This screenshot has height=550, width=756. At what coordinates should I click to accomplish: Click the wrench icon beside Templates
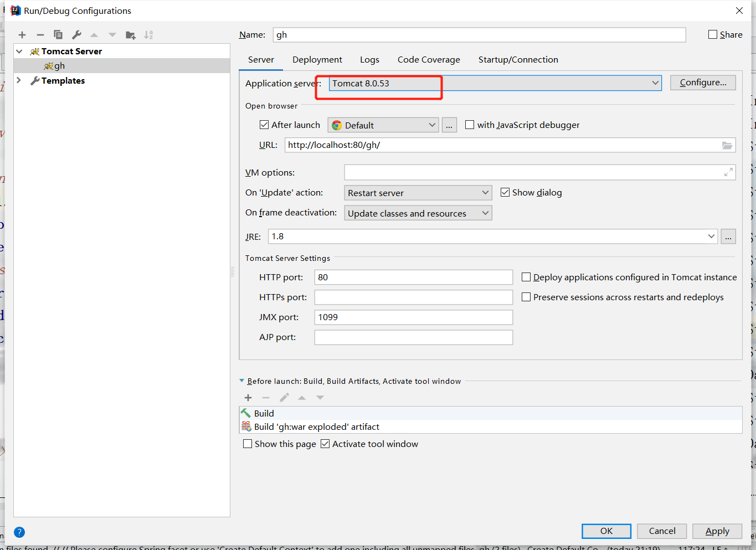(35, 81)
